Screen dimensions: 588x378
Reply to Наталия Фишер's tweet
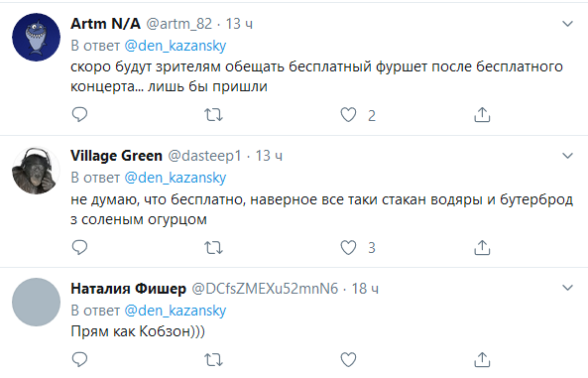(x=79, y=359)
